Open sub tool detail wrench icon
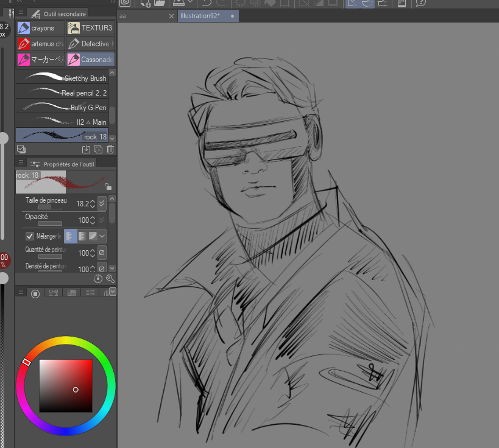This screenshot has height=448, width=499. point(110,279)
